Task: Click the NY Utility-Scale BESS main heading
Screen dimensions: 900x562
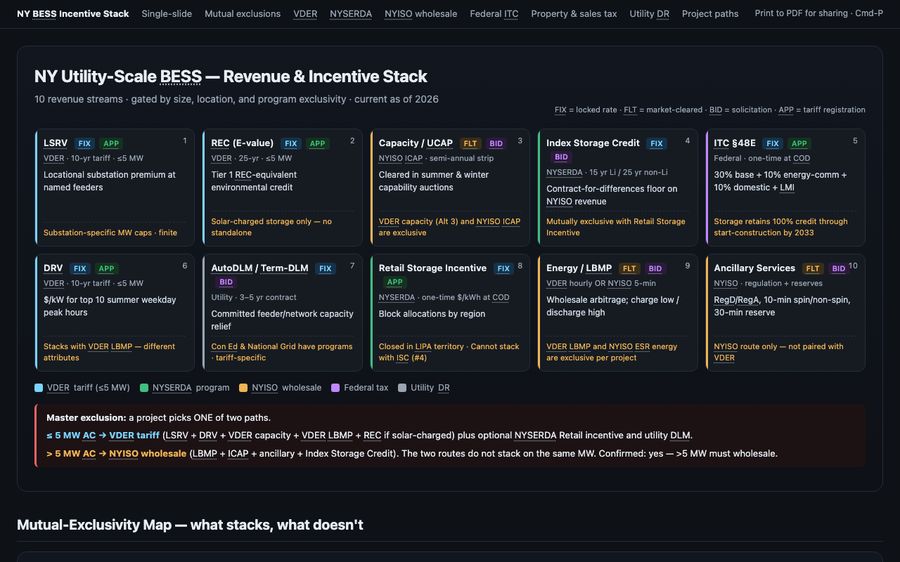Action: click(x=231, y=76)
